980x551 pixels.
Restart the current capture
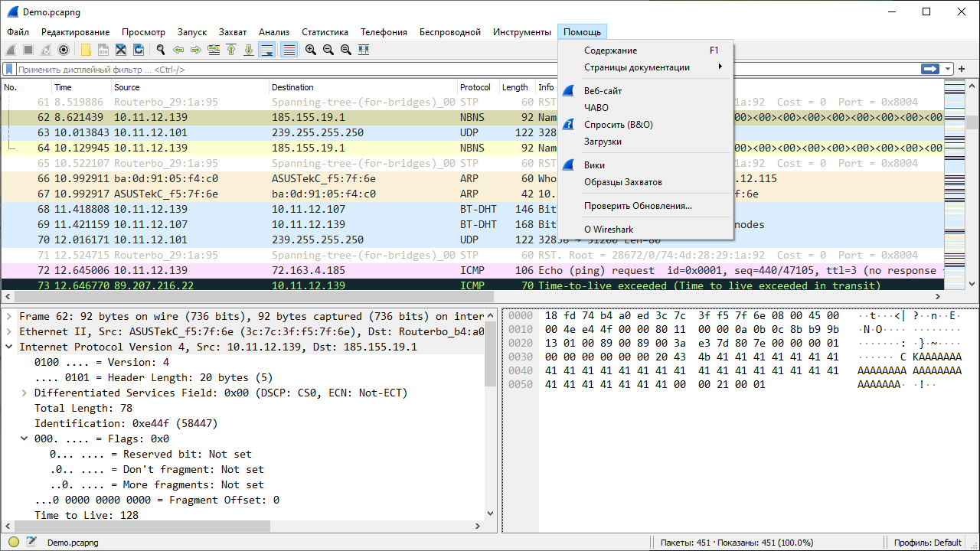tap(46, 50)
